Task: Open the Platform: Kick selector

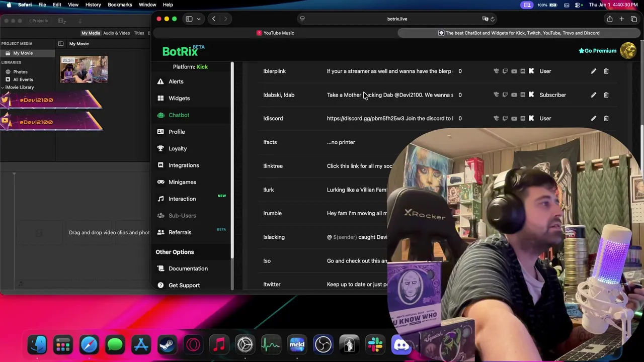Action: [190, 67]
